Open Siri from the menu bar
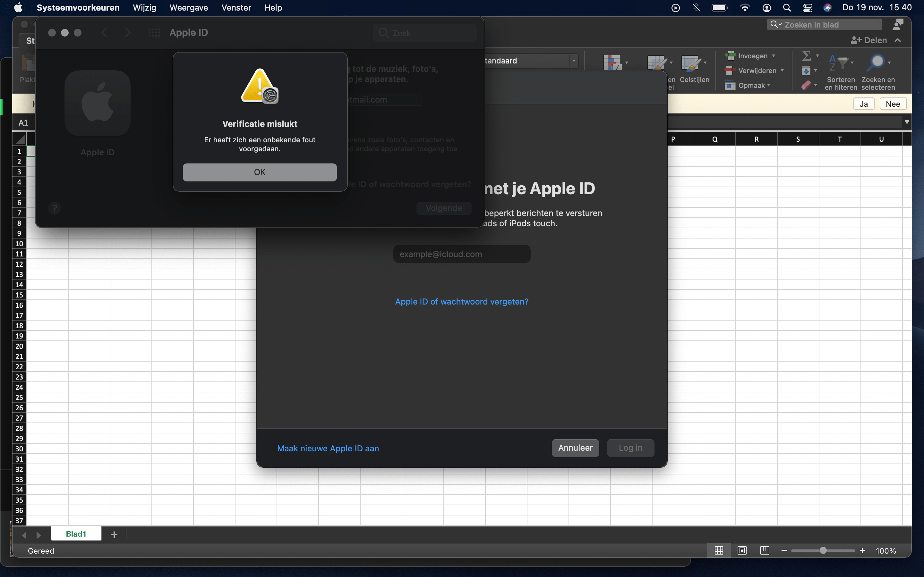 (x=827, y=8)
